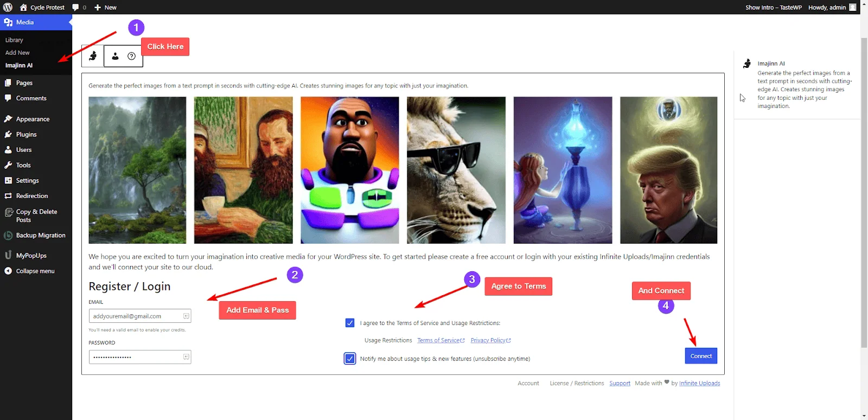Open the Backup Migration sidebar item

coord(40,235)
